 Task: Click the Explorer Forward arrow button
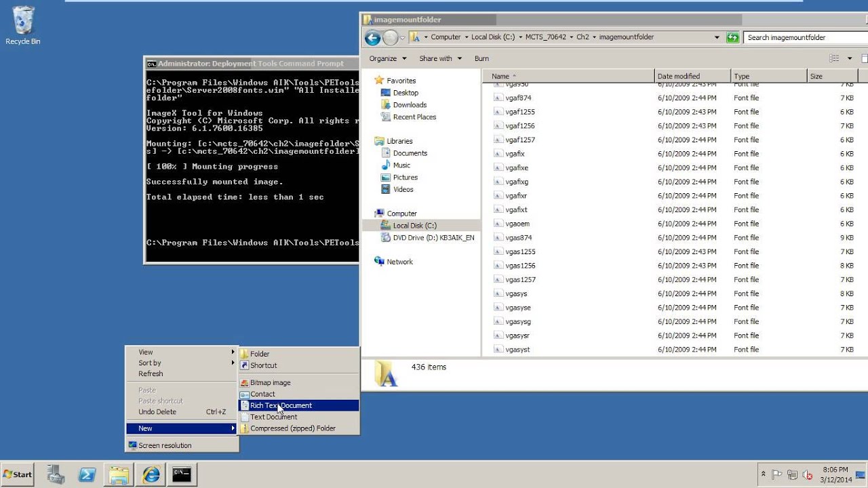click(391, 37)
